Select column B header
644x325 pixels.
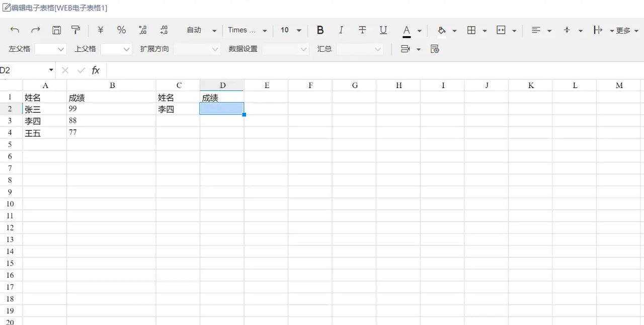pos(112,85)
